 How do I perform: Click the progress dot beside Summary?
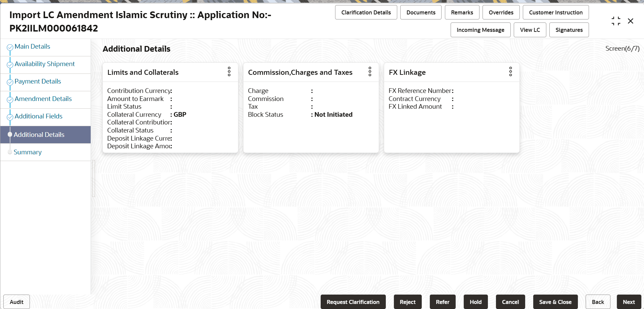tap(10, 152)
